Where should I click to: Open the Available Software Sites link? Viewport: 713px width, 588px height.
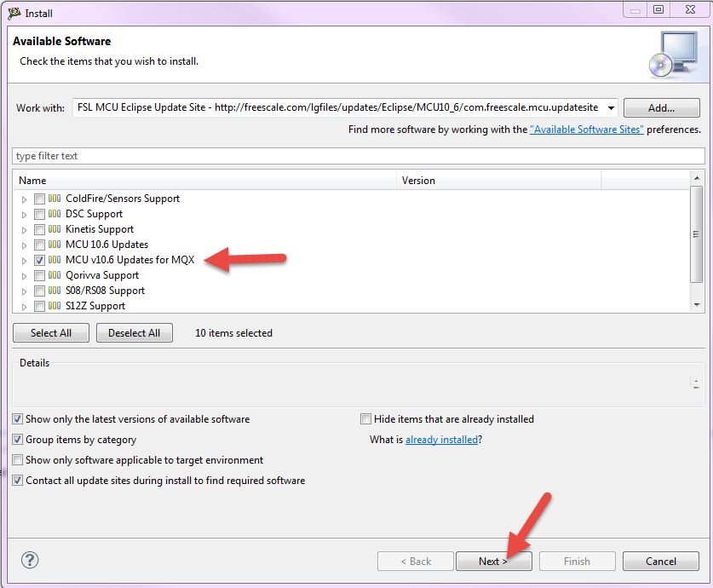pyautogui.click(x=587, y=130)
